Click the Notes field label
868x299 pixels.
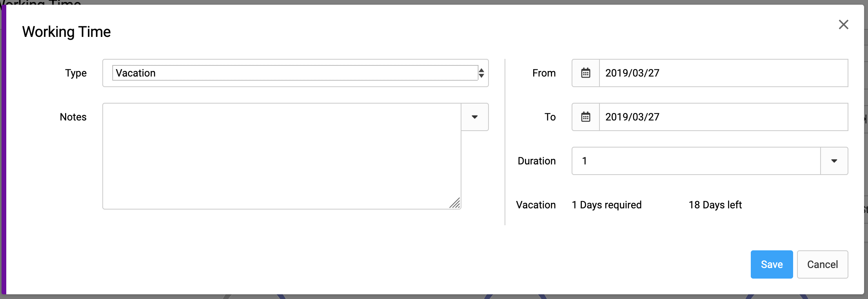coord(73,117)
